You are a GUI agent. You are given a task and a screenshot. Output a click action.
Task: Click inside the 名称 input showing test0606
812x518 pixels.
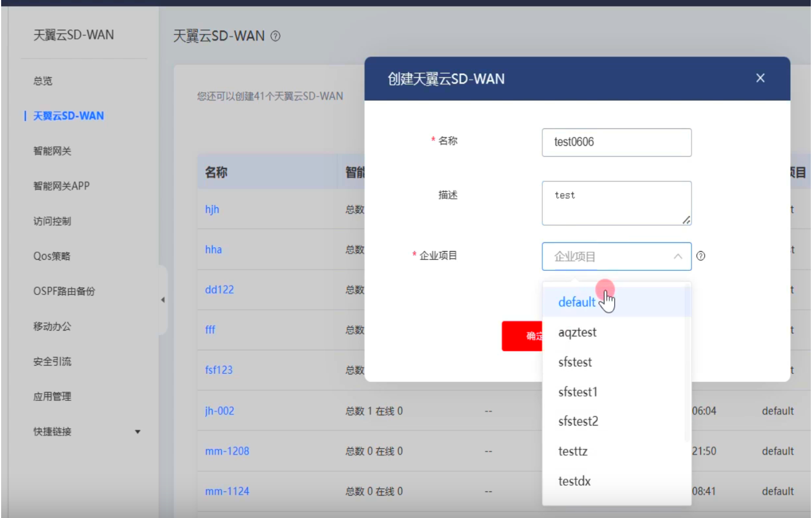[x=616, y=142]
